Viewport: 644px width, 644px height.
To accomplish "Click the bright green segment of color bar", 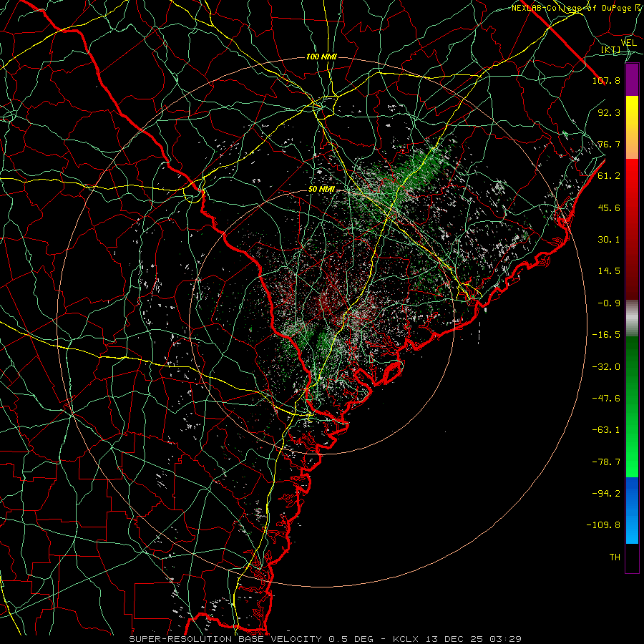I will pos(632,406).
